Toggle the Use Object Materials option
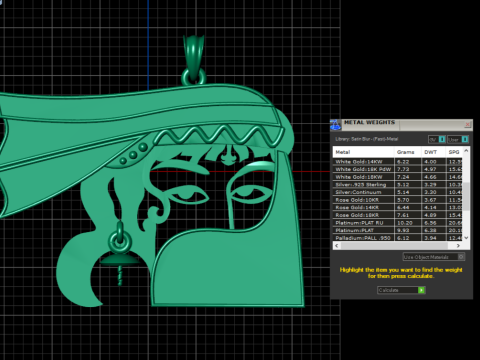The height and width of the screenshot is (360, 480). [434, 257]
